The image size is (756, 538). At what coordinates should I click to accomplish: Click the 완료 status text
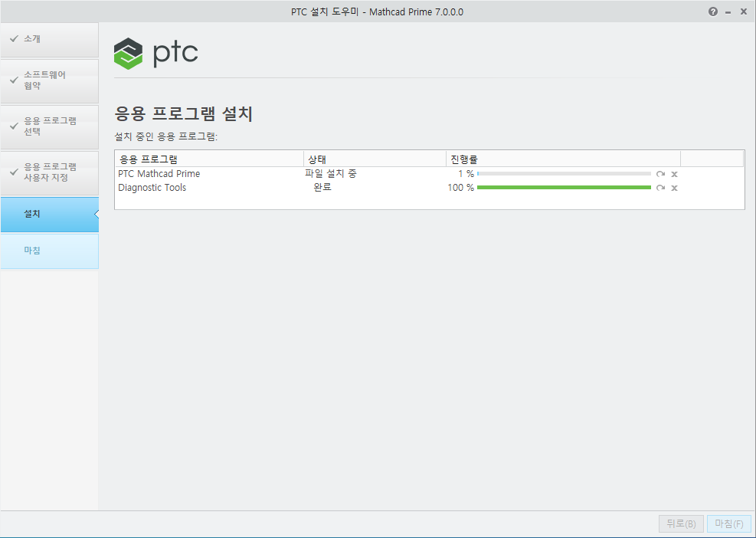coord(322,187)
